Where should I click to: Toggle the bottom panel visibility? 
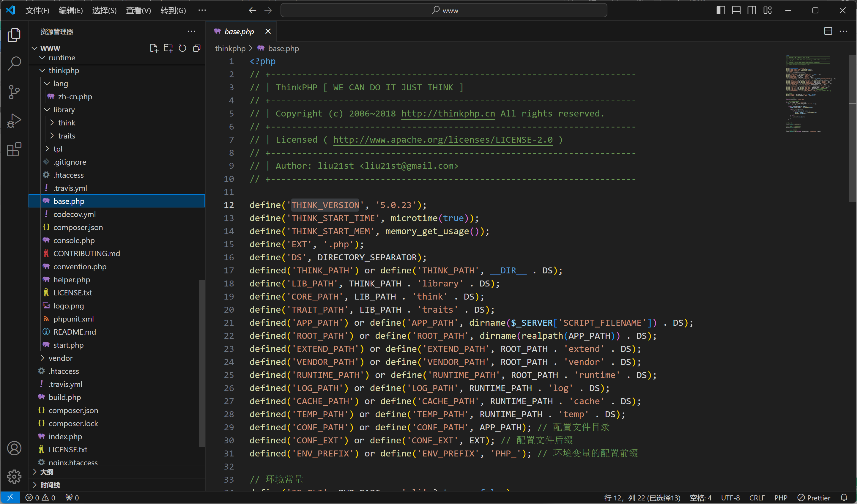[x=736, y=10]
